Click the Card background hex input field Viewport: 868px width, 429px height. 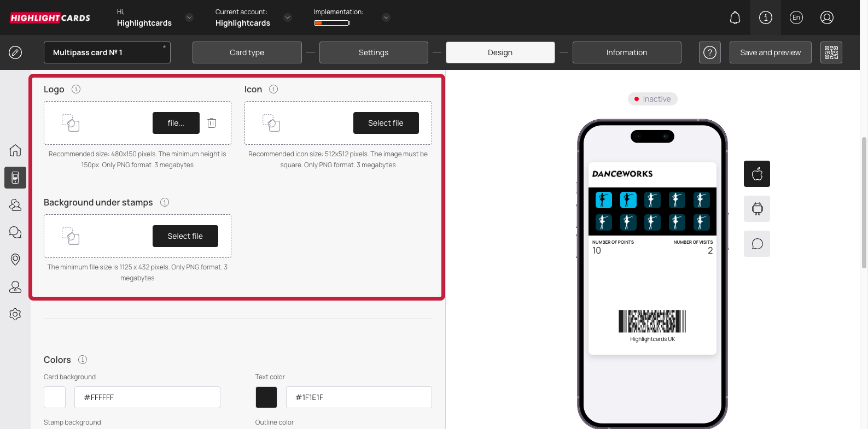147,397
